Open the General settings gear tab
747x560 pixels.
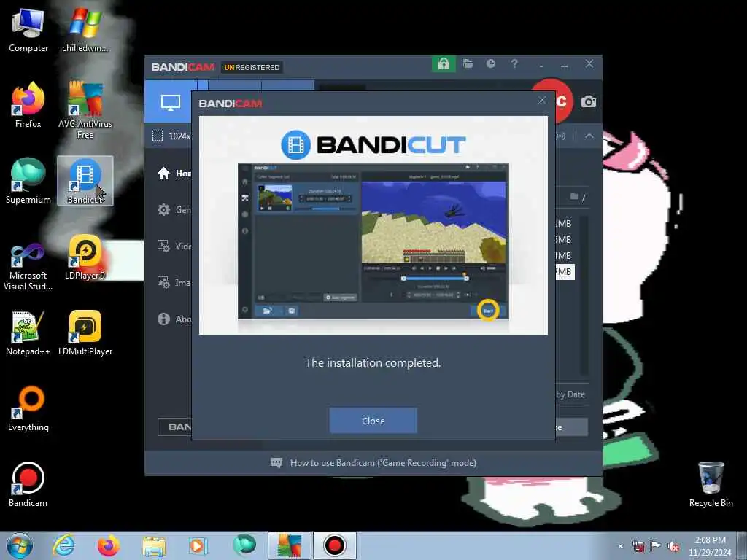click(x=174, y=209)
